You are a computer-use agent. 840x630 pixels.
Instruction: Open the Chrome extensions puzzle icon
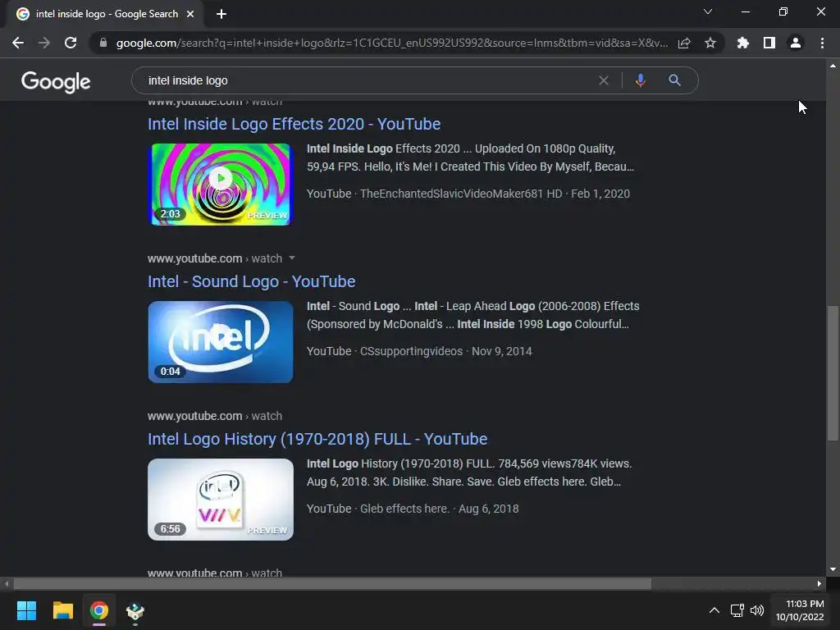point(743,43)
